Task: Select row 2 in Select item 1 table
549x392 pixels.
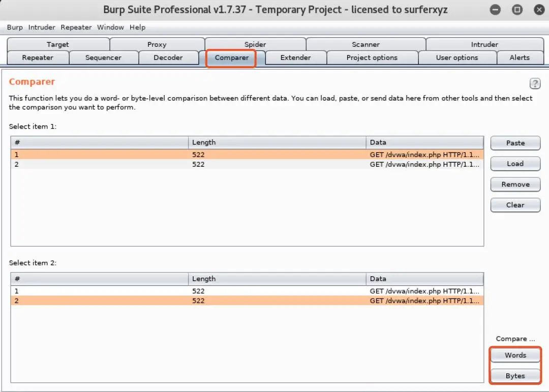Action: click(x=247, y=164)
